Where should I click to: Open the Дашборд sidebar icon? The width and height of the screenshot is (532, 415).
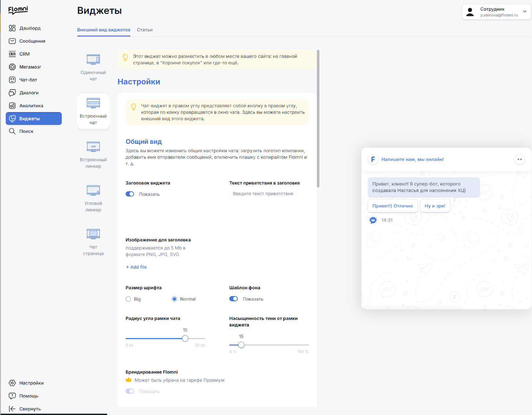click(x=12, y=28)
